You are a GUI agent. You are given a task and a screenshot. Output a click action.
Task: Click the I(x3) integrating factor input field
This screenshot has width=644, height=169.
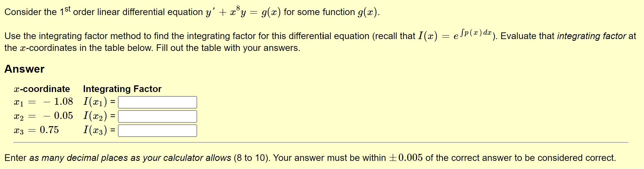click(157, 130)
